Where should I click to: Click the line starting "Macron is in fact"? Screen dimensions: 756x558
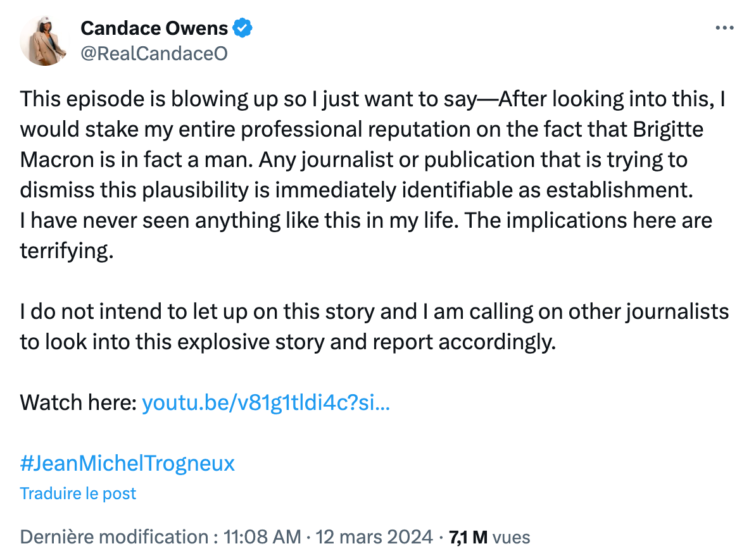(353, 160)
